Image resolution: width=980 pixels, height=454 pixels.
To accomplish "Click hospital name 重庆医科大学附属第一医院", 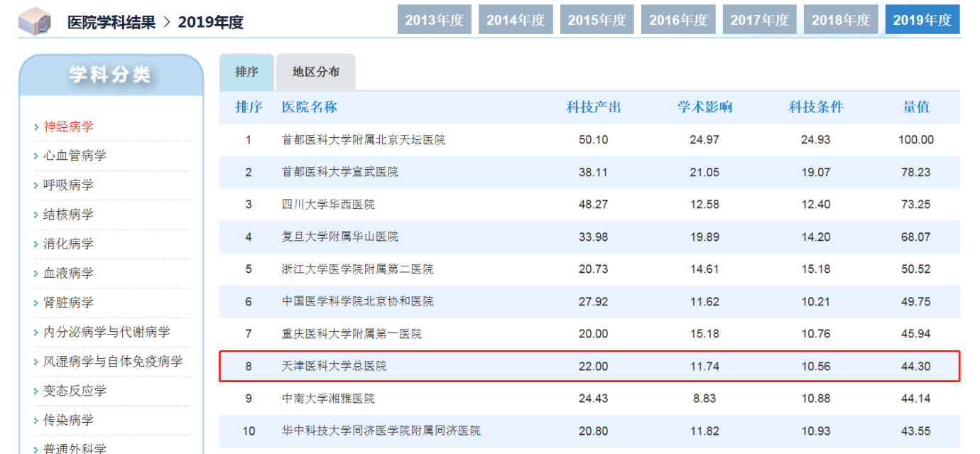I will click(352, 334).
